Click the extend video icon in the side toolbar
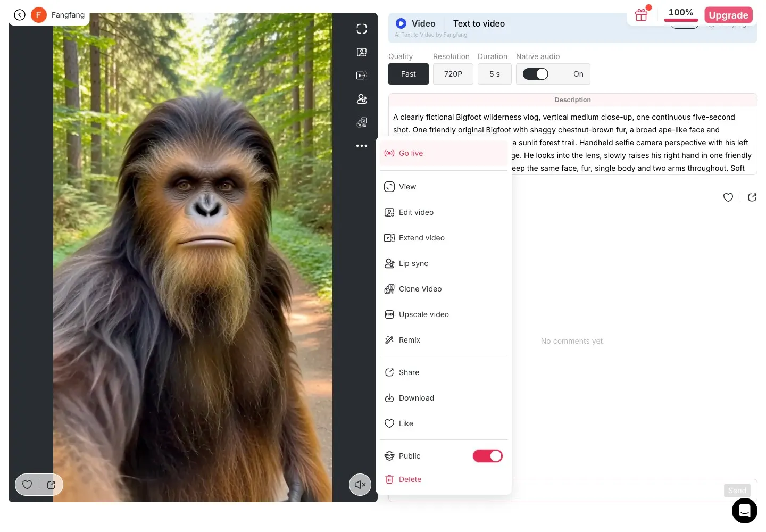Screen dimensions: 766x532 coord(362,76)
